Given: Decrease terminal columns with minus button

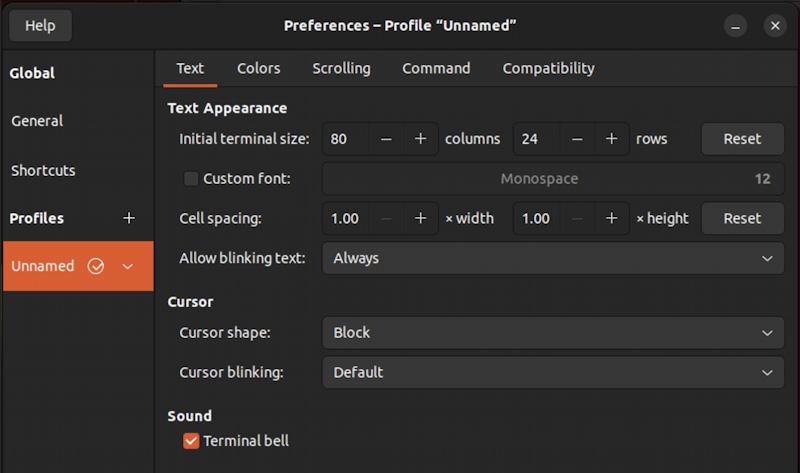Looking at the screenshot, I should click(386, 139).
